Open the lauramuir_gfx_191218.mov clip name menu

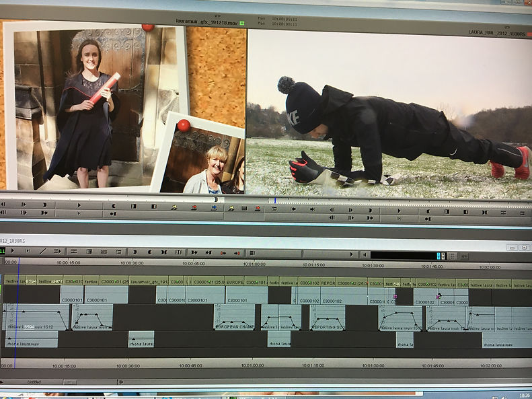tap(207, 22)
